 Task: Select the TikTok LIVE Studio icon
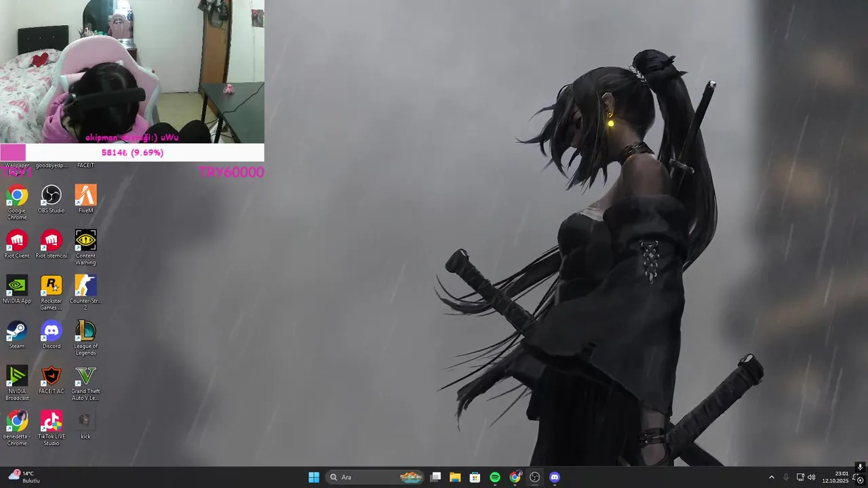click(52, 428)
